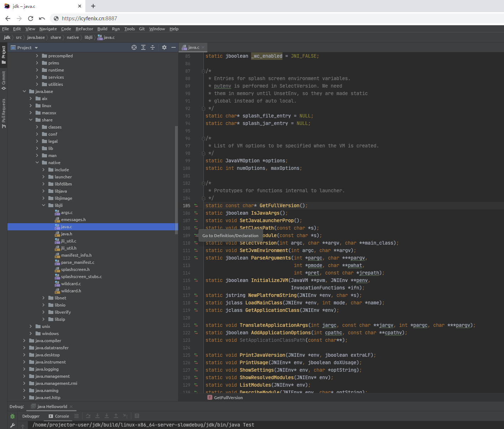Open the Refactor menu
The width and height of the screenshot is (504, 429).
(84, 29)
